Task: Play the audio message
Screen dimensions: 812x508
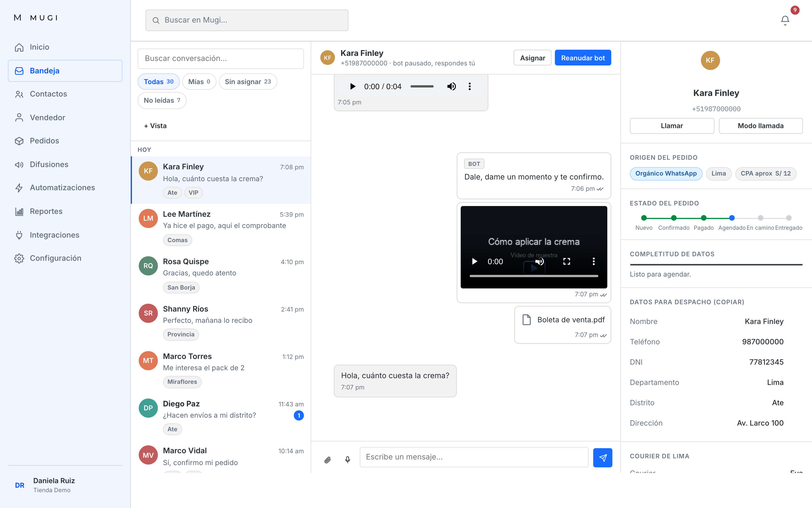Action: coord(352,86)
